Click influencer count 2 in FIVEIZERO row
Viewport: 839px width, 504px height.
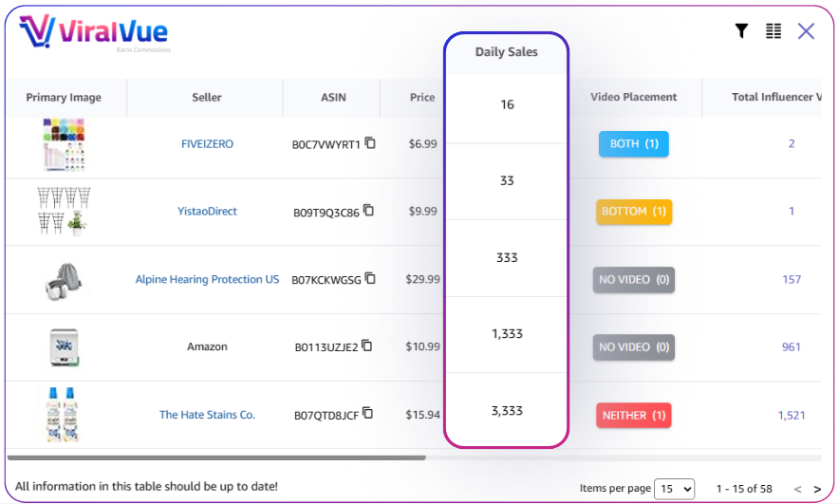pyautogui.click(x=792, y=143)
